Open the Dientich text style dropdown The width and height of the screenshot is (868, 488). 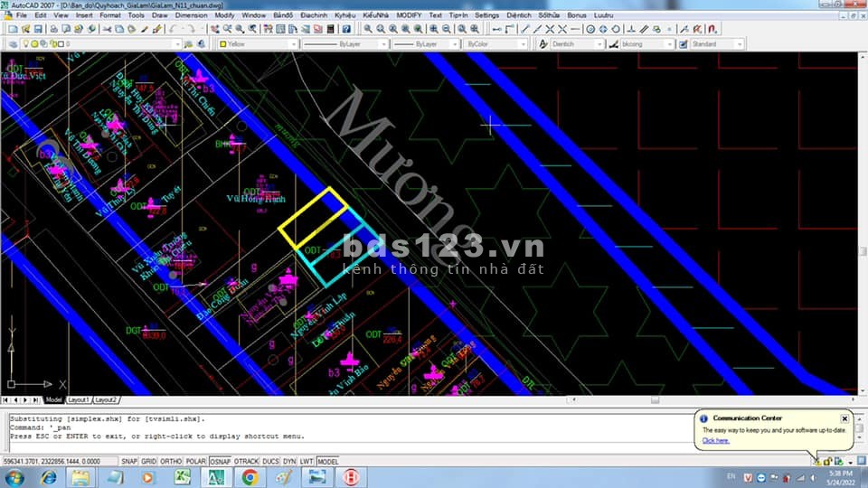click(599, 43)
